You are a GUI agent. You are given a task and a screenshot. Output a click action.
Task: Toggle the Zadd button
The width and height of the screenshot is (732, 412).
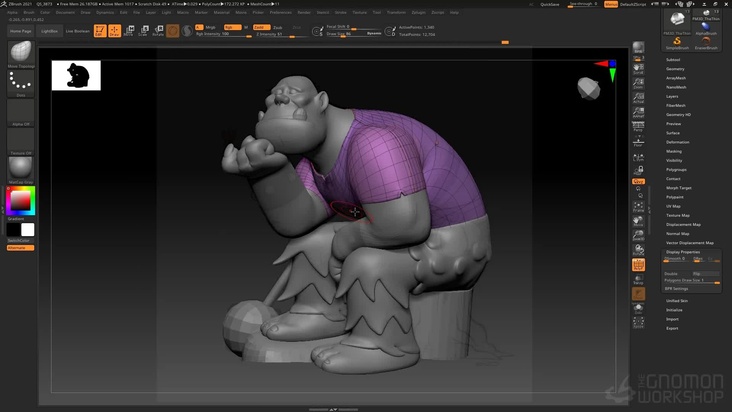coord(261,28)
